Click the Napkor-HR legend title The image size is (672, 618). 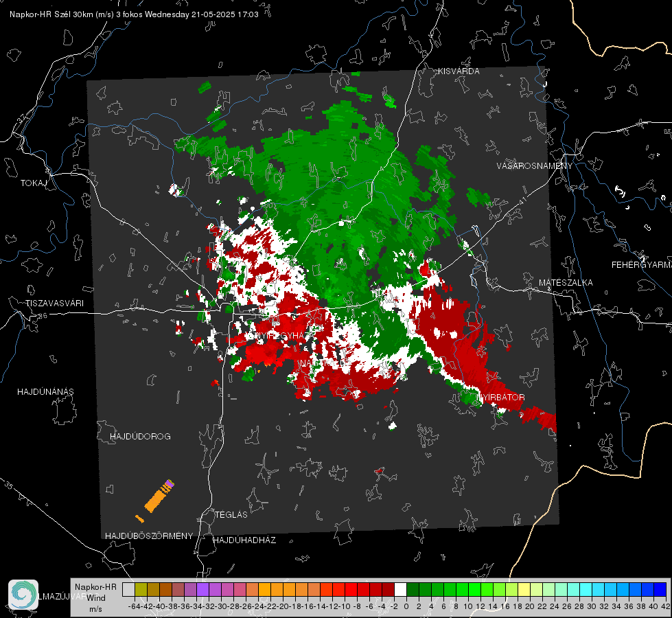coord(95,587)
